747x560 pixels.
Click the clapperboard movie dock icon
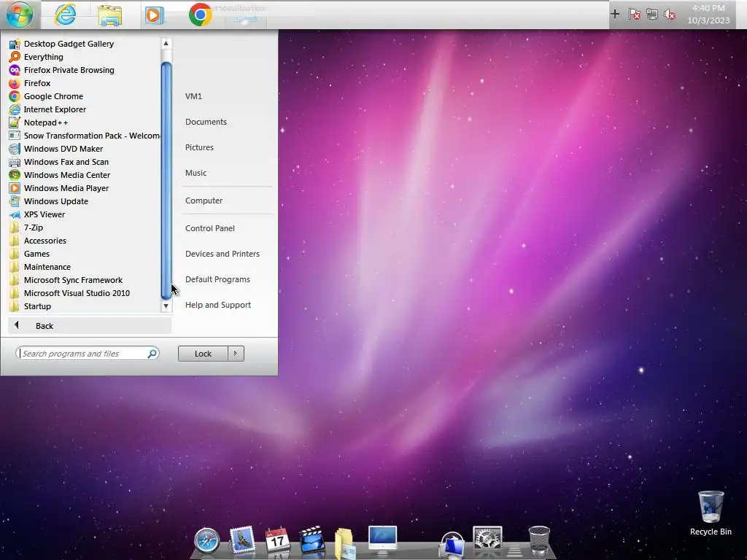pos(312,540)
